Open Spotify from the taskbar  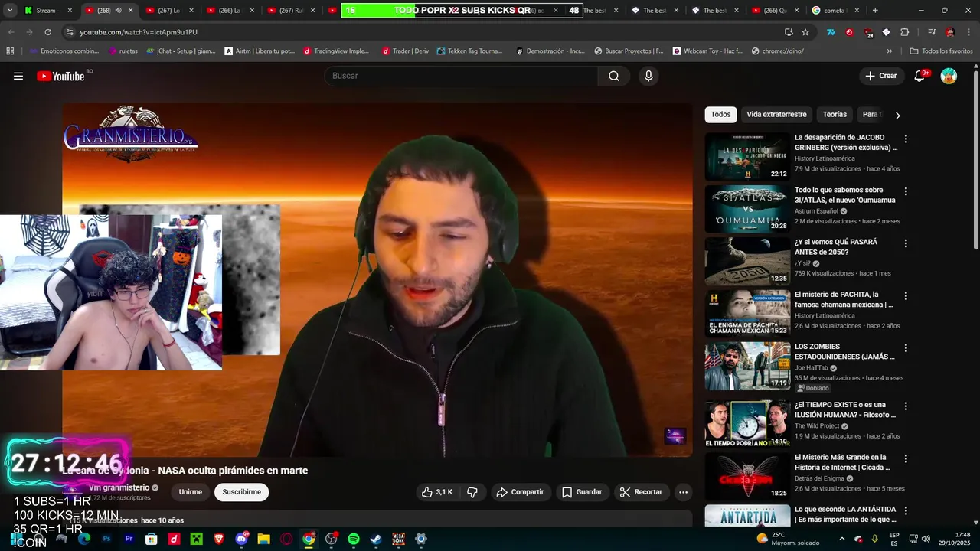coord(354,539)
